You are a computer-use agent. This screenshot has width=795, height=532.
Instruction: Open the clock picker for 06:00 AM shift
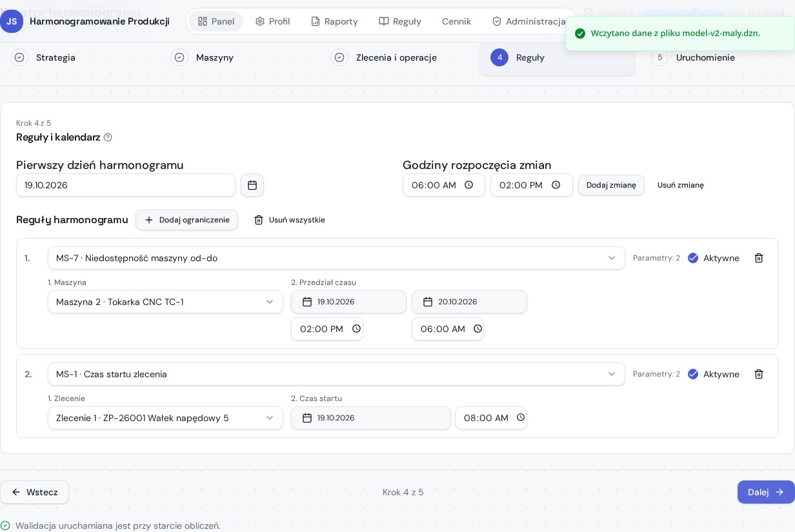pos(469,185)
